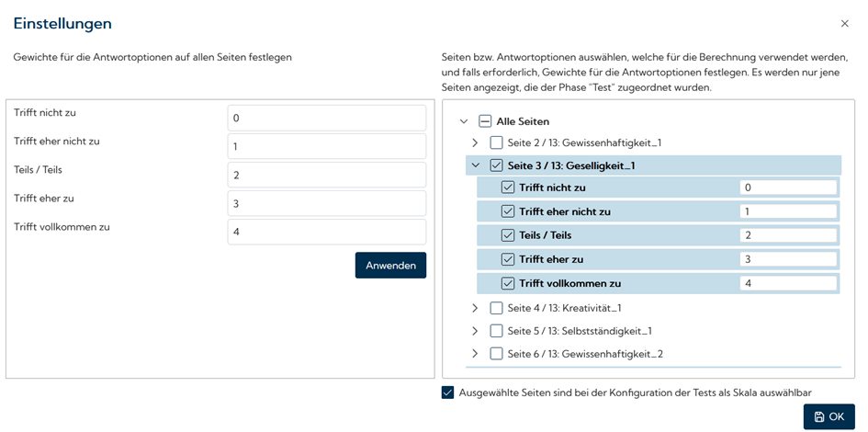The image size is (868, 432).
Task: Expand Seite 5 / 13: Selbstständigkeit_1 node
Action: (x=475, y=331)
